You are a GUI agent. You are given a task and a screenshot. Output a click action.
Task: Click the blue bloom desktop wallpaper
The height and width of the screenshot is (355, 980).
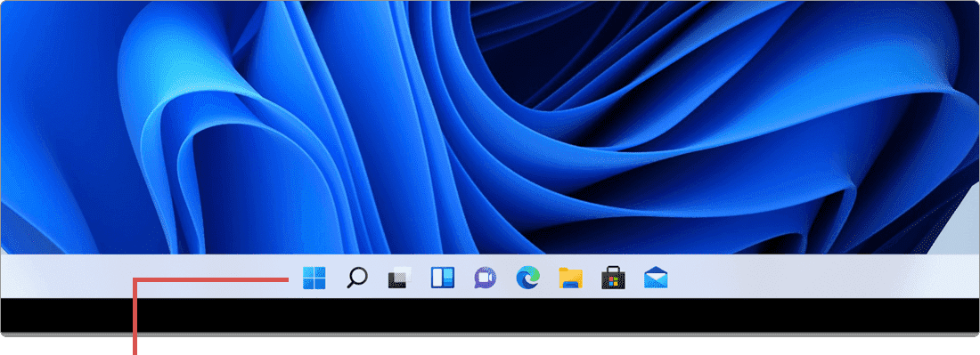[x=490, y=127]
